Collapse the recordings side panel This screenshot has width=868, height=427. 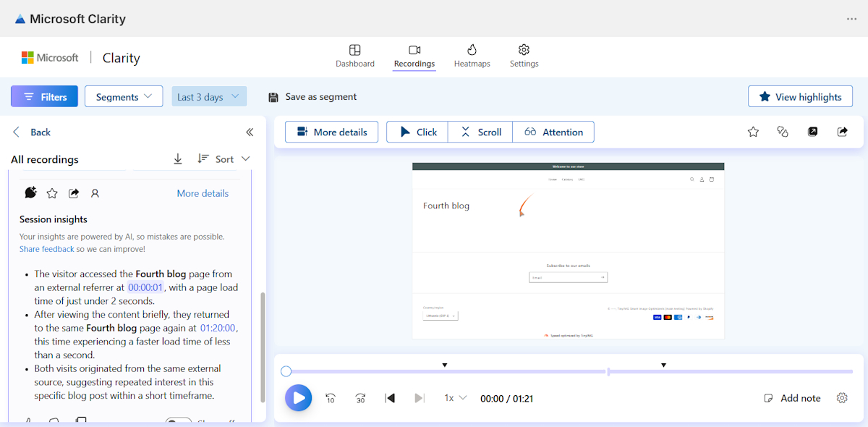tap(250, 132)
